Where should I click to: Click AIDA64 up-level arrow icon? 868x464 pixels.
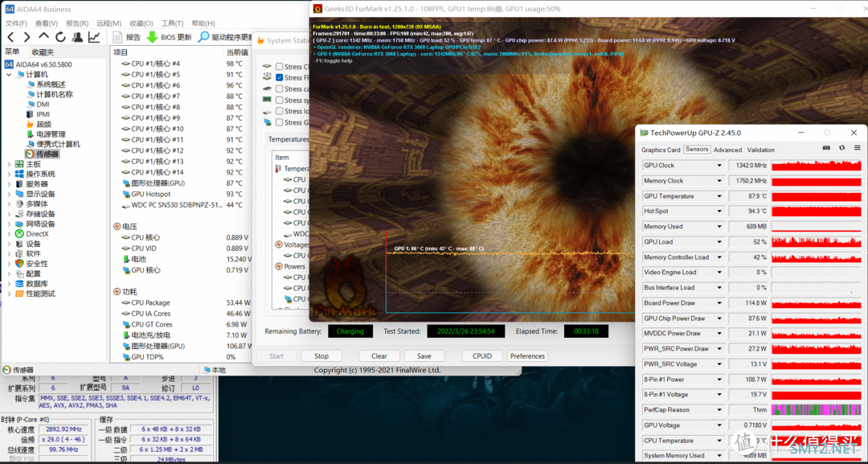[x=43, y=36]
